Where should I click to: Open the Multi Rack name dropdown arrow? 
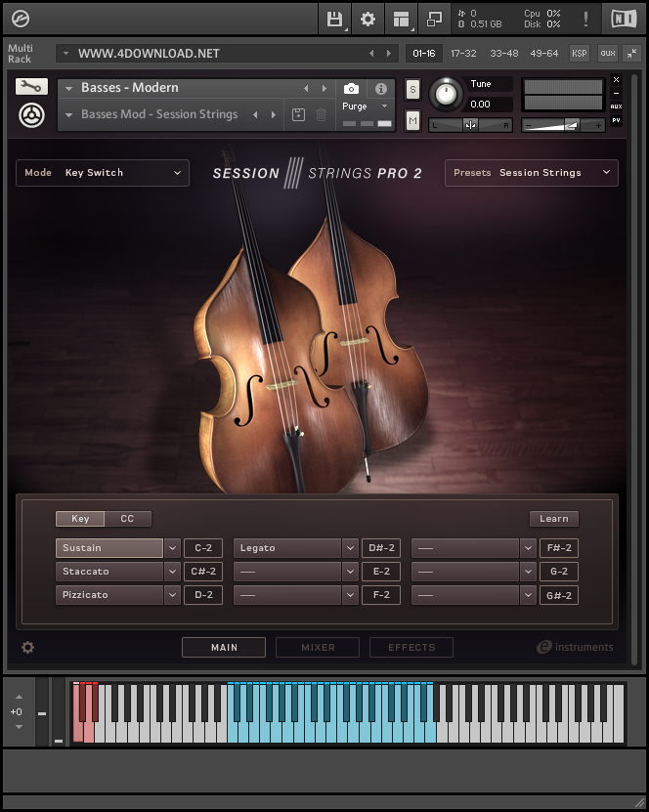coord(65,54)
